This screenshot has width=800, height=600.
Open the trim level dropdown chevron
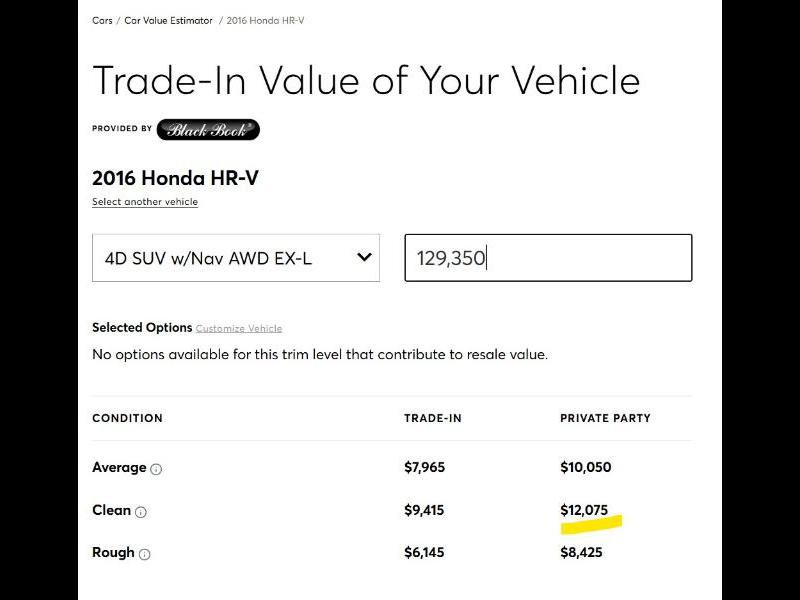point(363,258)
